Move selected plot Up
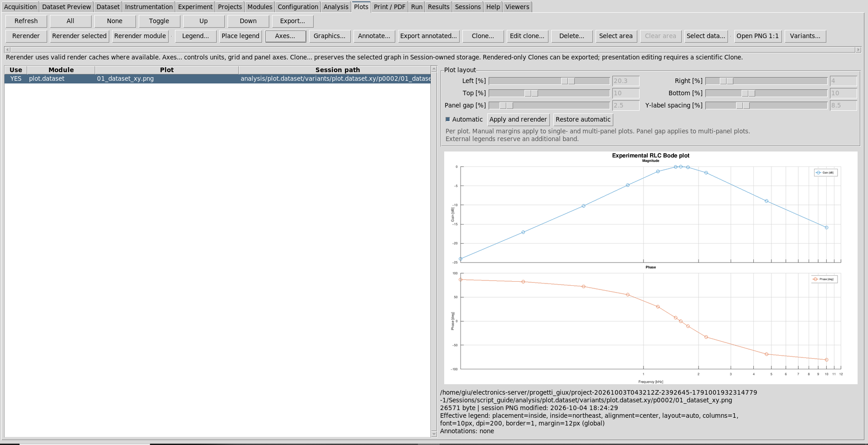This screenshot has height=445, width=868. tap(204, 21)
